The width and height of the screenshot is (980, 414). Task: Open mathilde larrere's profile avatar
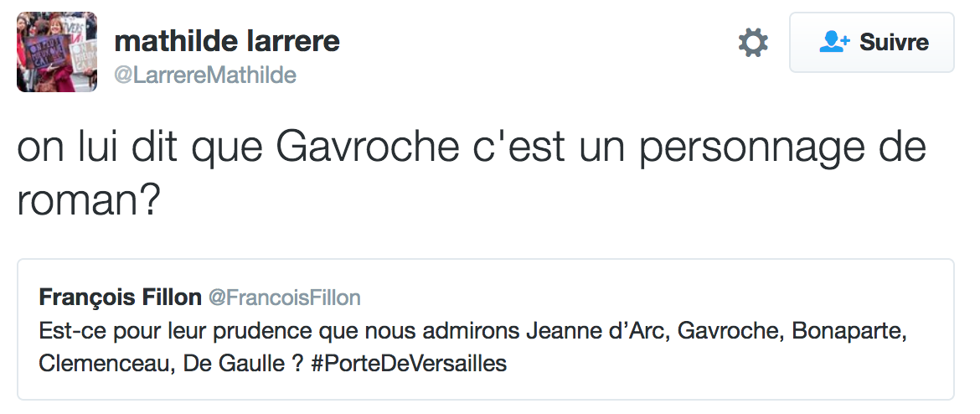(57, 52)
